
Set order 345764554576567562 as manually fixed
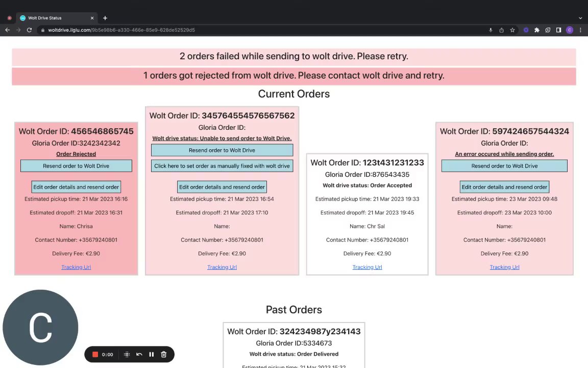point(222,166)
